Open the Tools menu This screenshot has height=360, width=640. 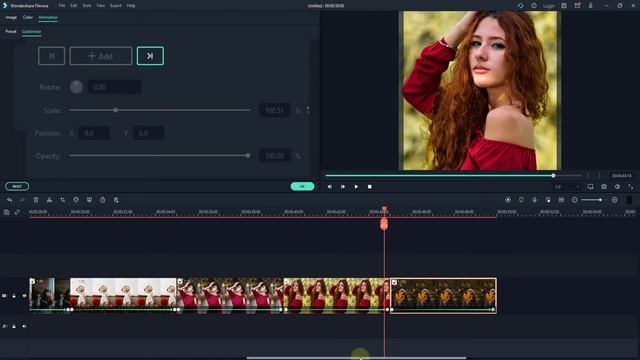coord(87,6)
